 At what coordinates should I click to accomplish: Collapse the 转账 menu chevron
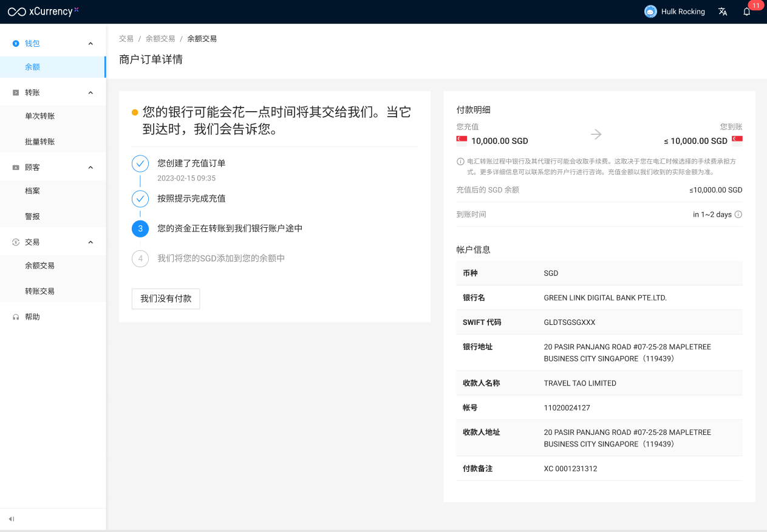point(90,93)
